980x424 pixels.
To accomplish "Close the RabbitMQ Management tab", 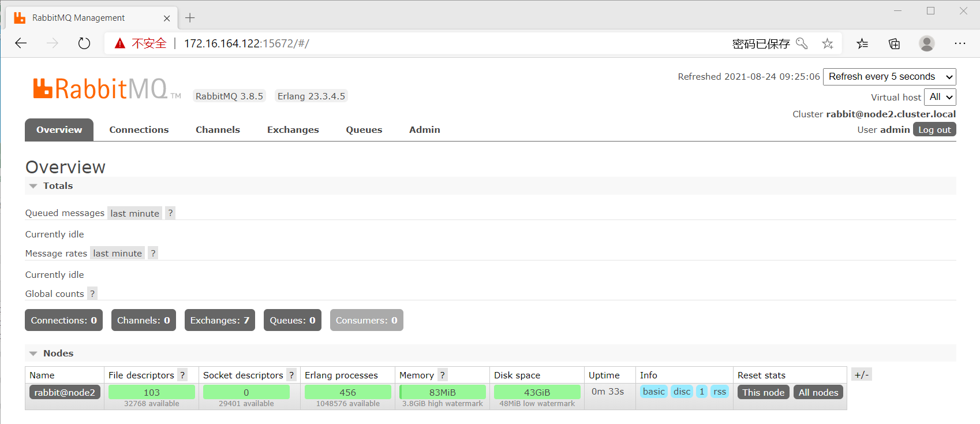I will pyautogui.click(x=167, y=18).
